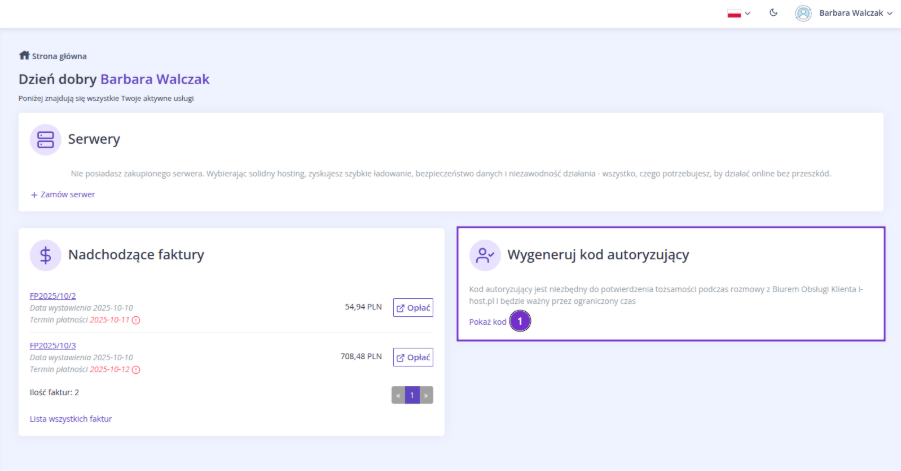This screenshot has width=901, height=471.
Task: Click the overdue warning icon next to 2025-10-11
Action: tap(136, 319)
